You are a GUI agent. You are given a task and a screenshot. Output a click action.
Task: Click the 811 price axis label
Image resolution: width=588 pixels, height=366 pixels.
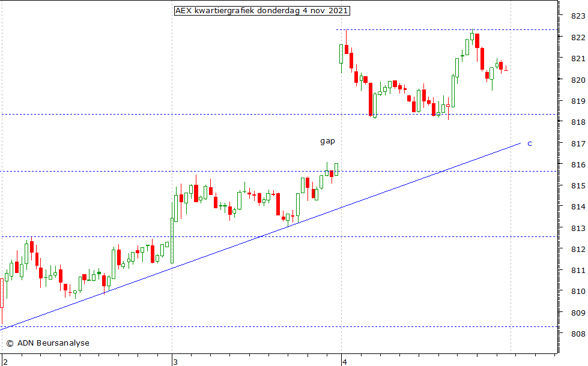point(578,271)
